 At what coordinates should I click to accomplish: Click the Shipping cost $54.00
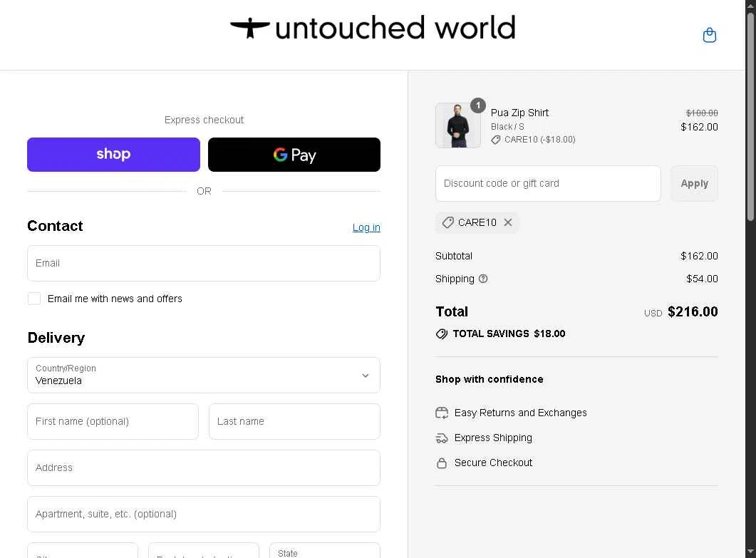click(702, 279)
